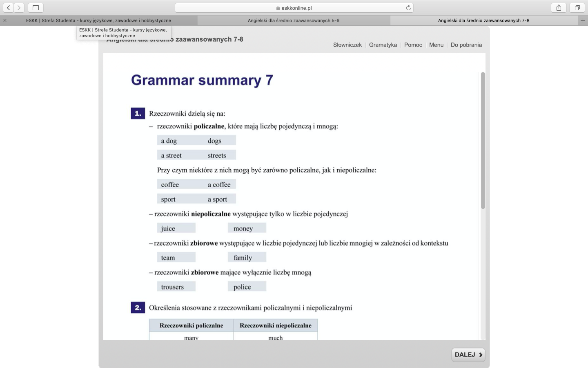588x368 pixels.
Task: Click the Safari forward arrow button
Action: point(19,8)
